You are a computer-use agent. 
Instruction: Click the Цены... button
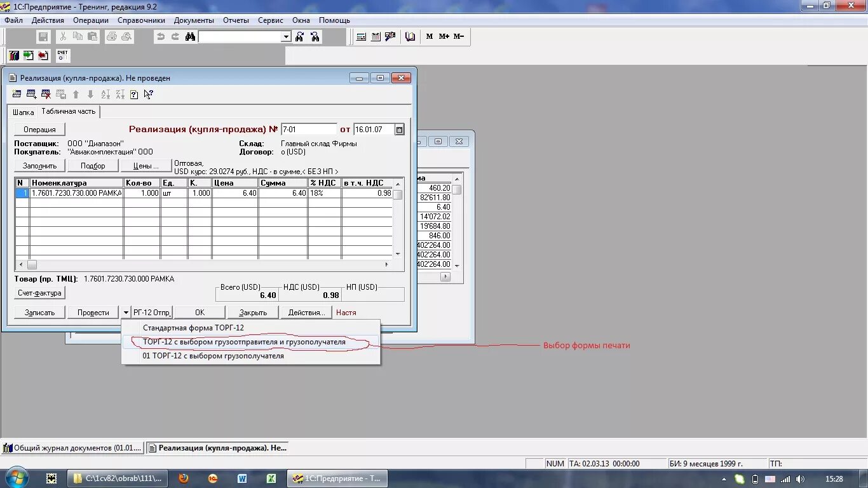pos(146,166)
